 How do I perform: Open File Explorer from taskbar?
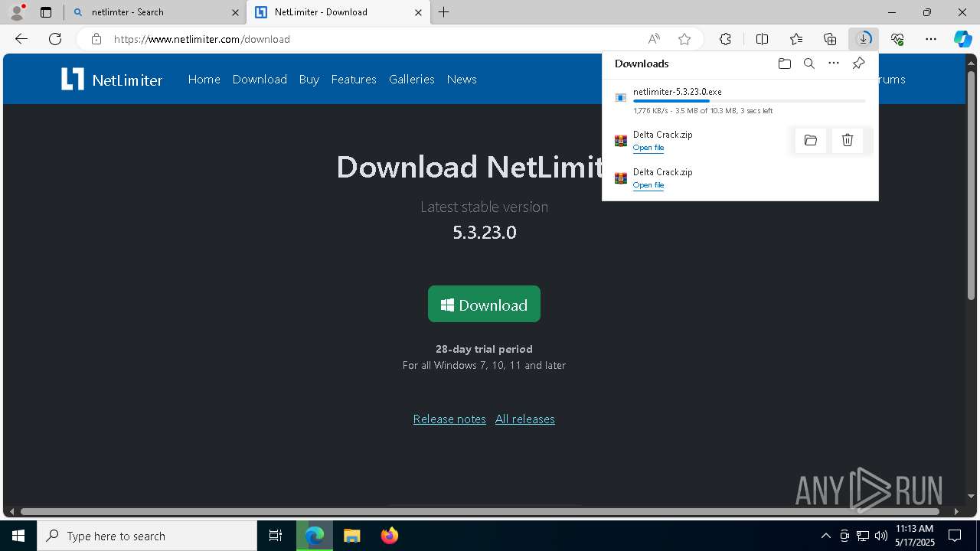click(351, 536)
